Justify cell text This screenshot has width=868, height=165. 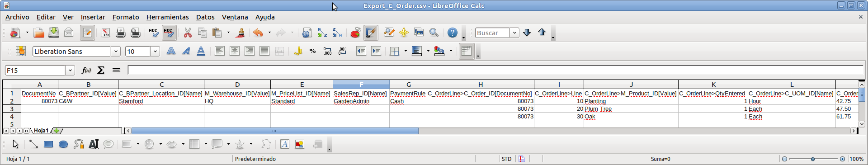click(x=264, y=51)
